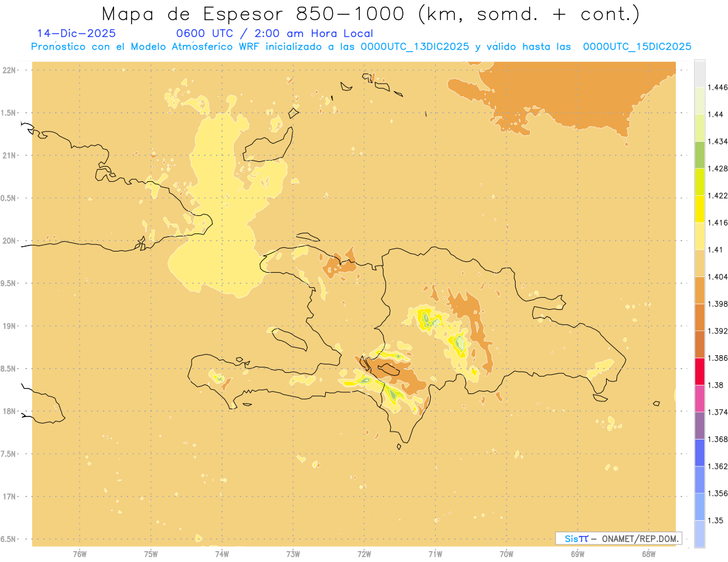Click the '17N' latitude label
Image resolution: width=728 pixels, height=562 pixels.
point(10,497)
